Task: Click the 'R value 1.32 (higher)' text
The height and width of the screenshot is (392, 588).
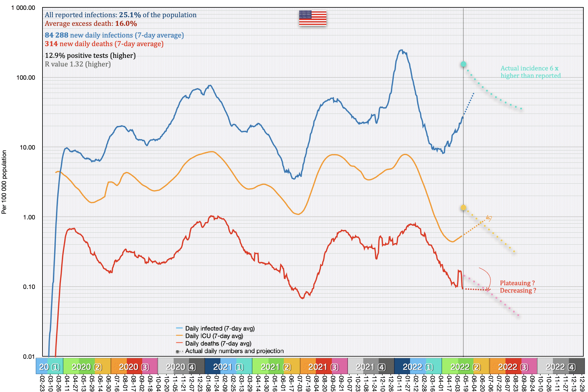Action: click(x=78, y=64)
